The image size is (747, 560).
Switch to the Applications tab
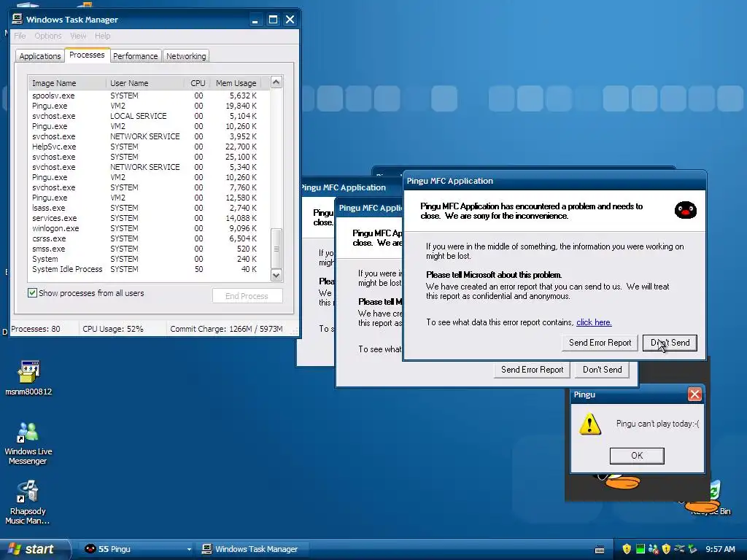40,56
